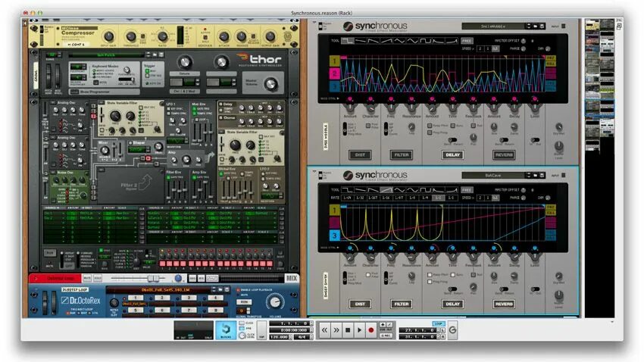Start recording with the red Record button

pyautogui.click(x=371, y=330)
